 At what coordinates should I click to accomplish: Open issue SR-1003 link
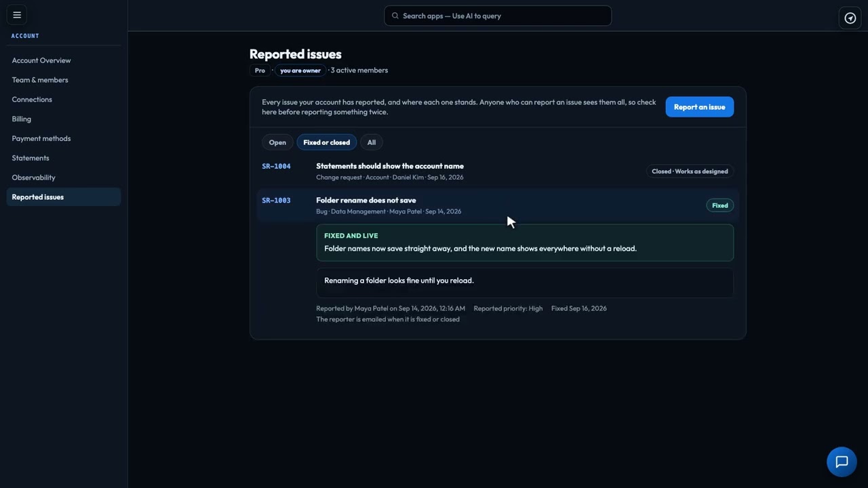(x=276, y=201)
